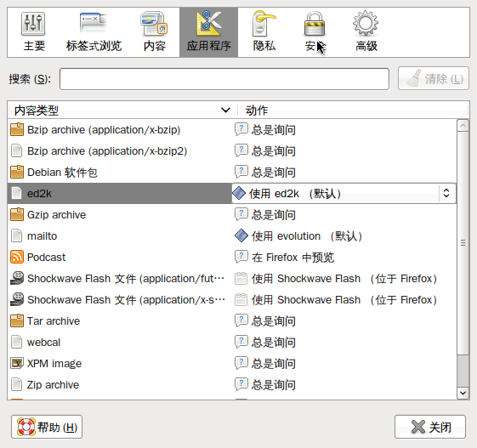Viewport: 477px width, 448px height.
Task: Click 总是询问 action for webcal
Action: click(274, 343)
